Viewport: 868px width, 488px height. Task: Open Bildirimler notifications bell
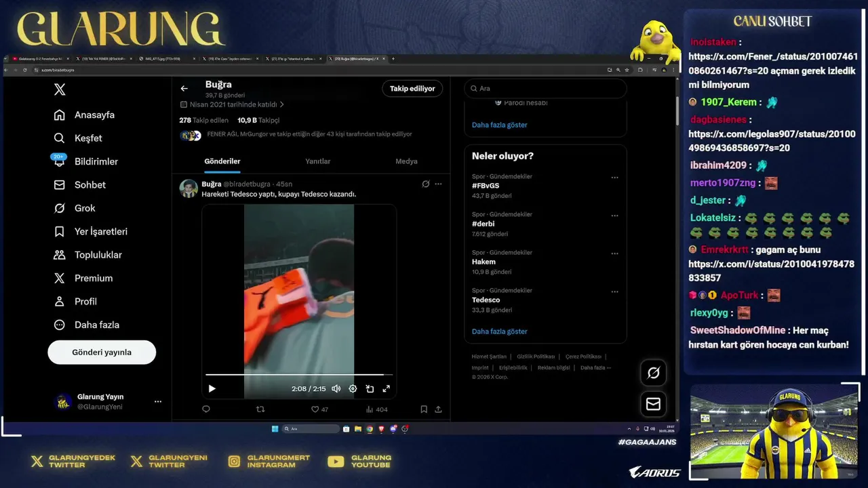(86, 161)
